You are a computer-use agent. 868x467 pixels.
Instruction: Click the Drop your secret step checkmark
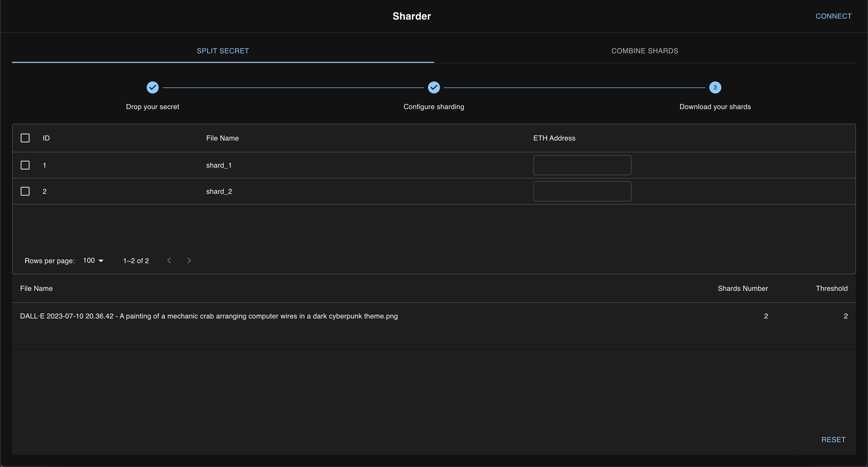tap(153, 88)
